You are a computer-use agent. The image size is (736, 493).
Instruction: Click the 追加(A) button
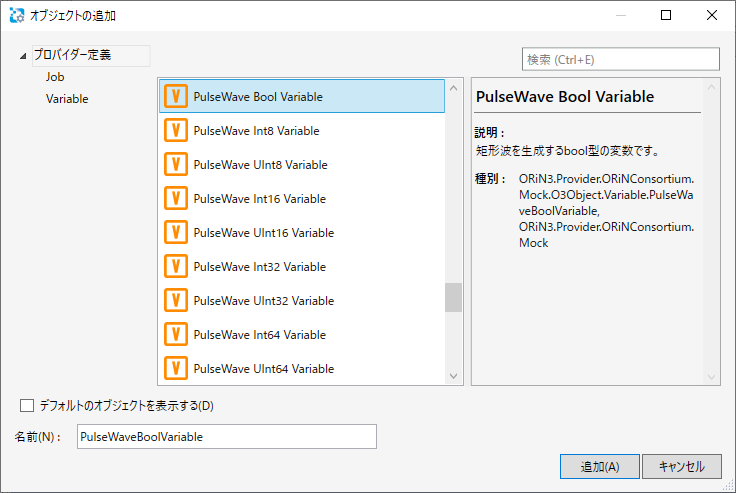tap(599, 466)
